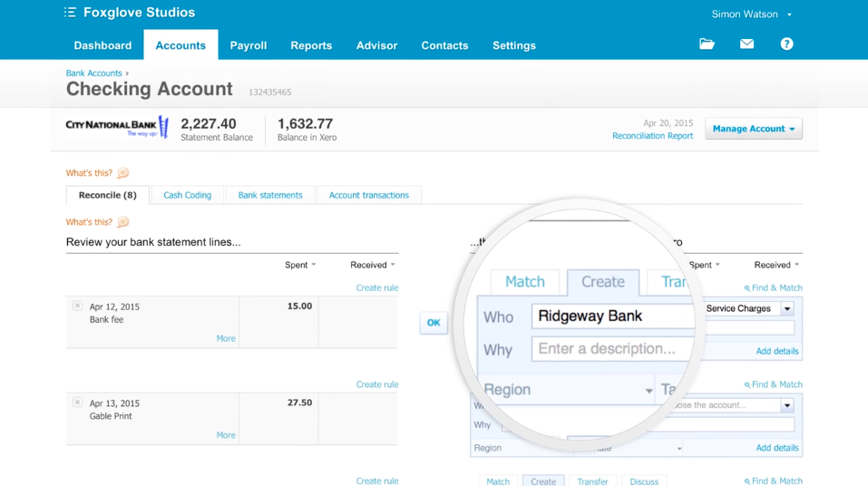
Task: Switch to the Cash Coding tab
Action: point(188,195)
